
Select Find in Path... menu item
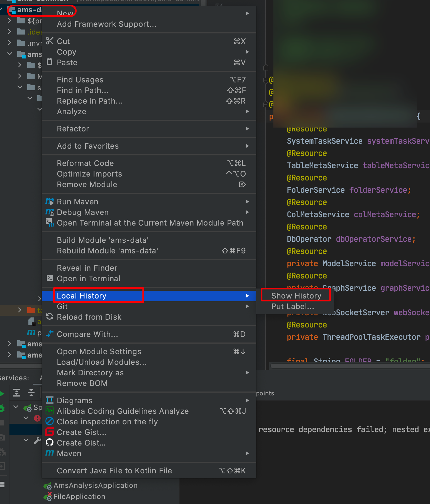149,90
